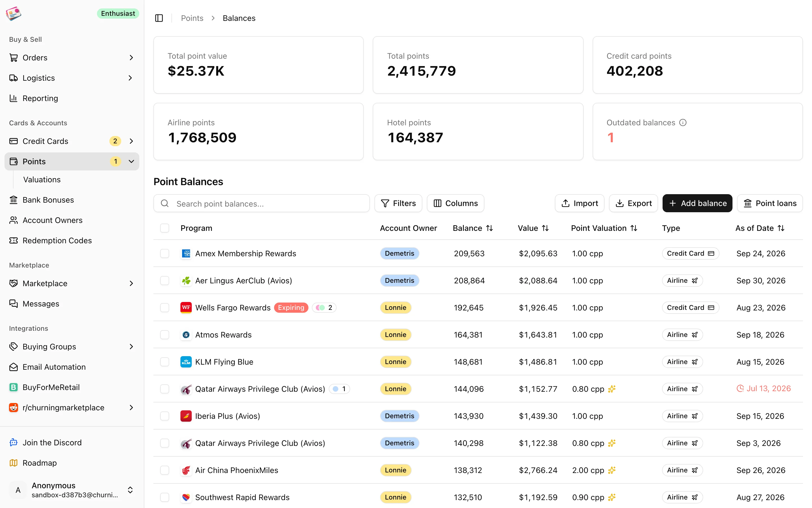Viewport: 812px width, 508px height.
Task: Click the Search point balances field
Action: (x=261, y=203)
